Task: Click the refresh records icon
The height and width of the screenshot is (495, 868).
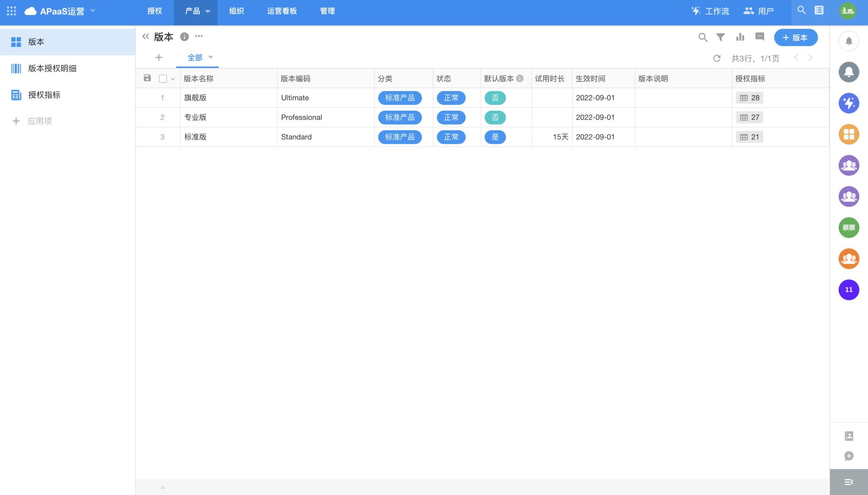Action: [717, 58]
